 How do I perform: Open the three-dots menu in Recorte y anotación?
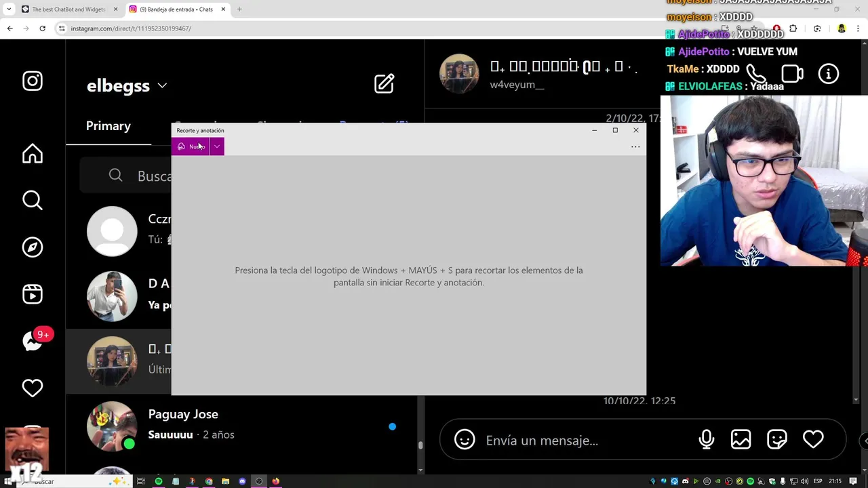click(635, 146)
